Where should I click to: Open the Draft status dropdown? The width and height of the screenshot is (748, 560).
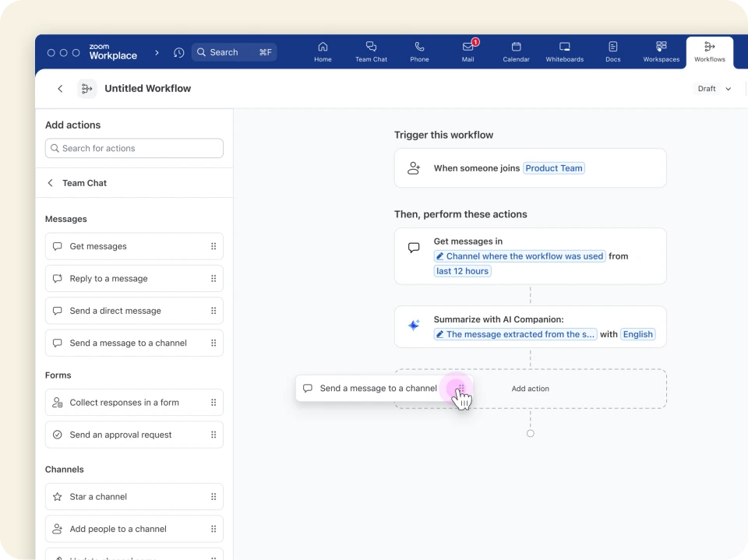[713, 88]
